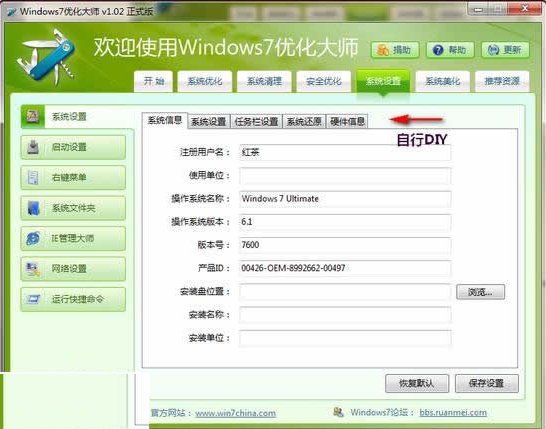
Task: Click the 安装盘位置 label
Action: click(x=205, y=291)
